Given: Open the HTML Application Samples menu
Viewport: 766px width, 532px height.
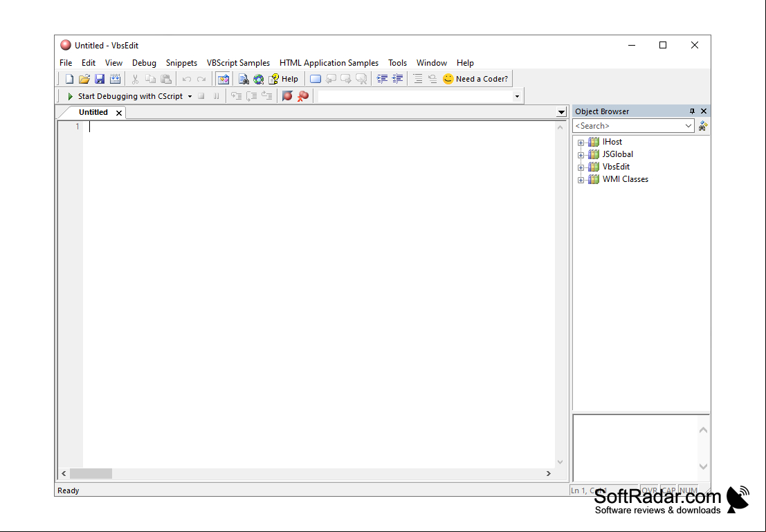Looking at the screenshot, I should (329, 63).
